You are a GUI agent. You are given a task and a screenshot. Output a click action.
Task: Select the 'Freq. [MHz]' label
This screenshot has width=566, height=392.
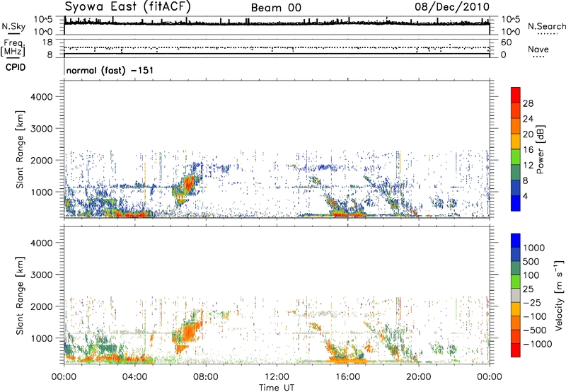click(13, 48)
